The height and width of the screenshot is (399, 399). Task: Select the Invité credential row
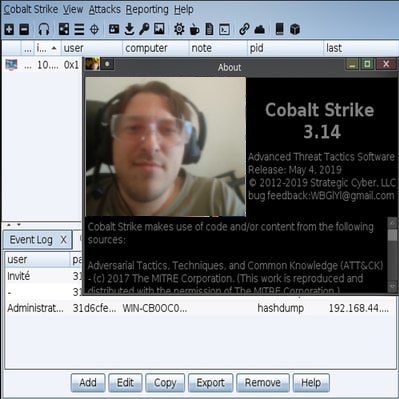pos(43,276)
